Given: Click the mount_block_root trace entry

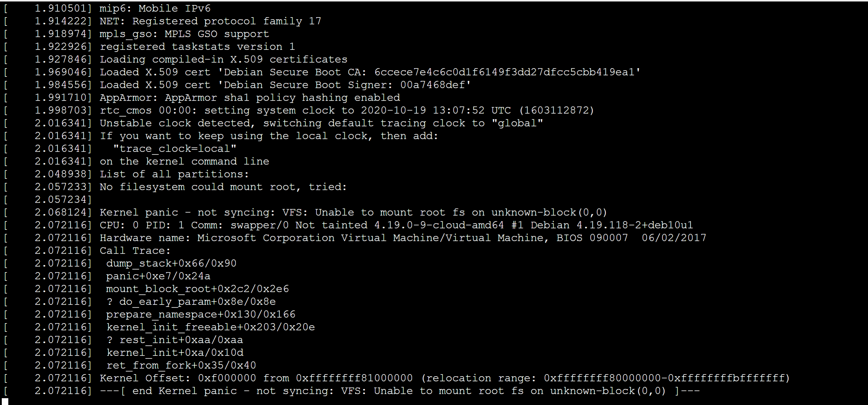Looking at the screenshot, I should click(197, 289).
